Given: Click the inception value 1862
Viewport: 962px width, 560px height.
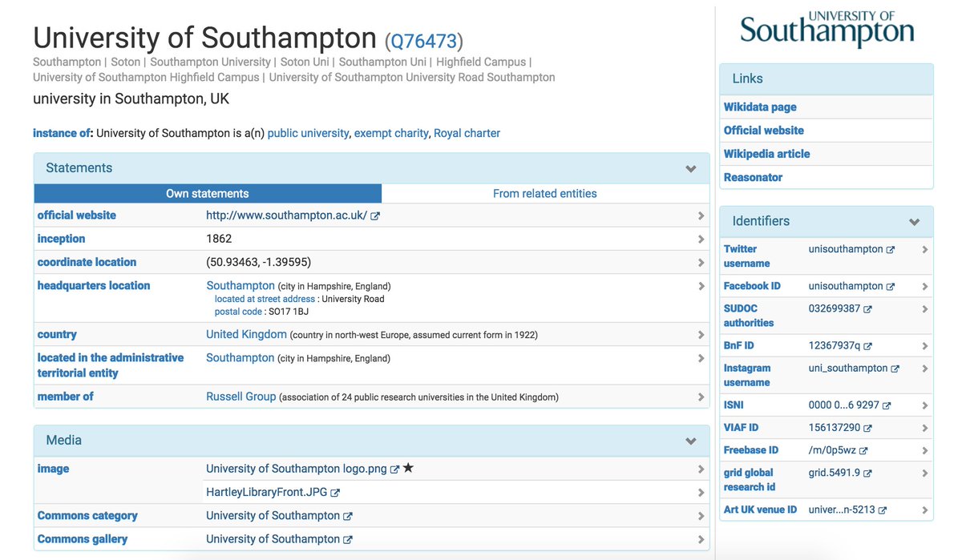Looking at the screenshot, I should click(x=219, y=239).
